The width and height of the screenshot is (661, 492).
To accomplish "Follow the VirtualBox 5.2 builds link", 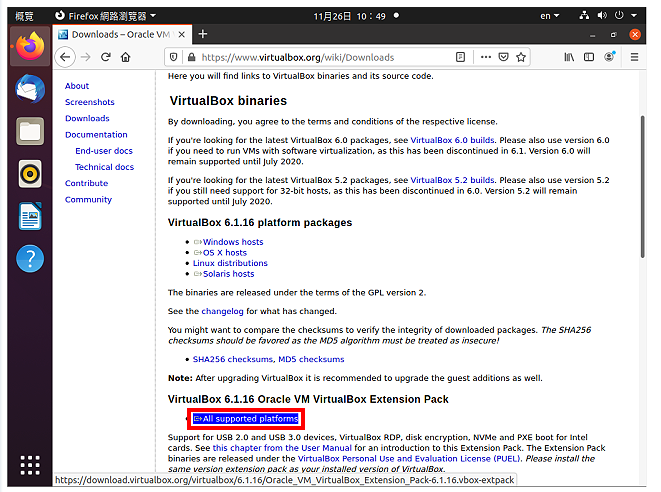I will click(452, 180).
